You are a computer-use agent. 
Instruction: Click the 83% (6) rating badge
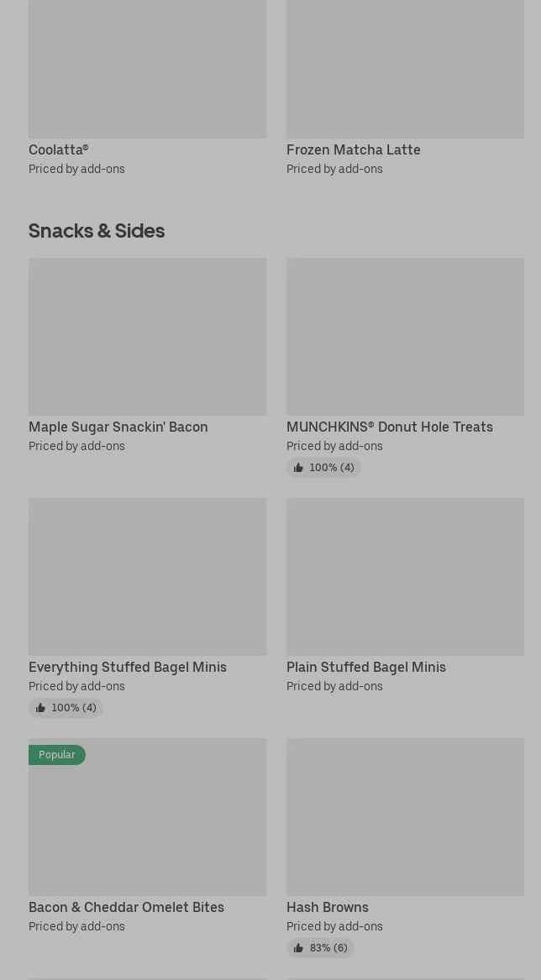pyautogui.click(x=328, y=948)
